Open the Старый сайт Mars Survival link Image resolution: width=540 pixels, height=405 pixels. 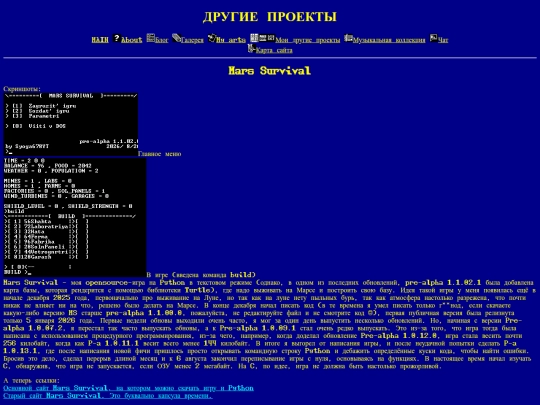[108, 396]
